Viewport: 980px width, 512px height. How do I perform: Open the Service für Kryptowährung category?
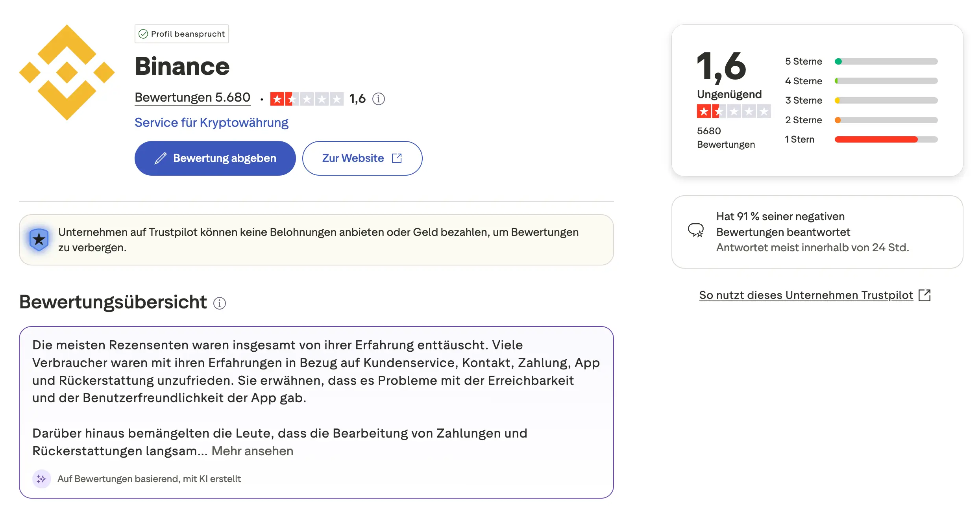point(211,122)
